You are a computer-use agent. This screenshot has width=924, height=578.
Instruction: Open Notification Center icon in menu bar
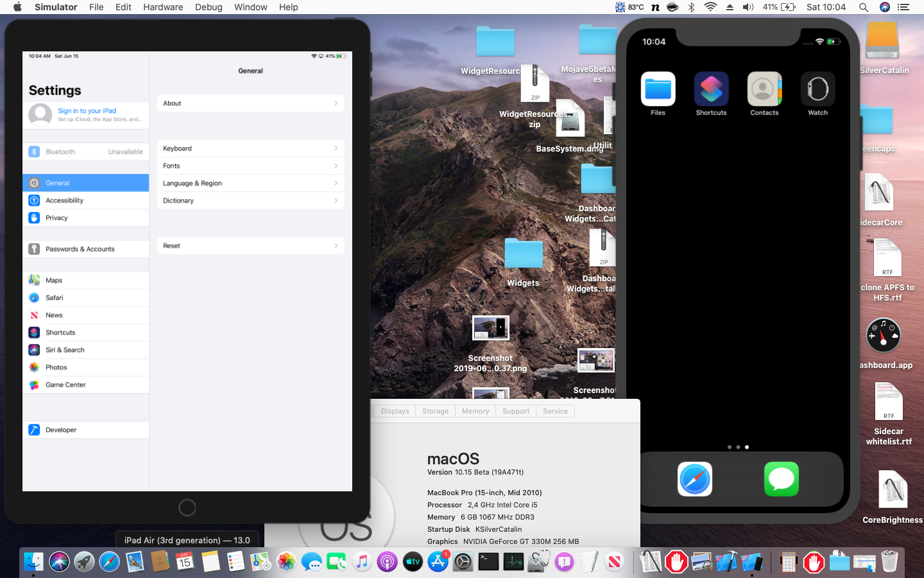click(x=903, y=7)
